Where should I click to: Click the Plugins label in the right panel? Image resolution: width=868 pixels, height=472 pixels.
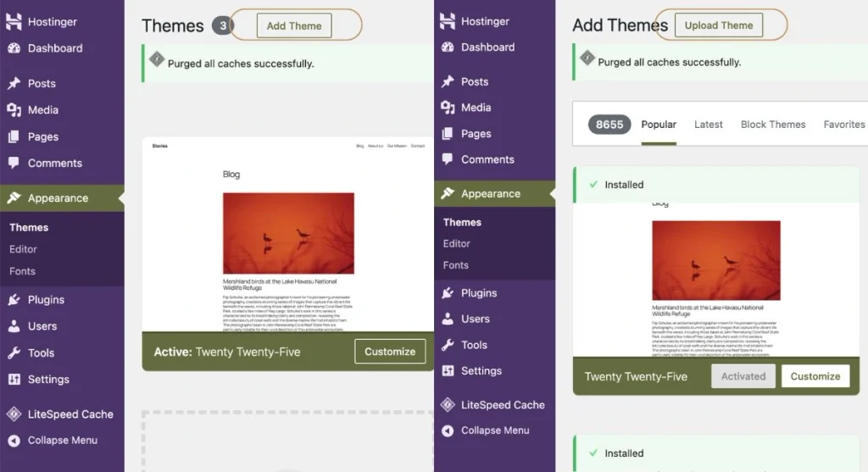tap(480, 292)
